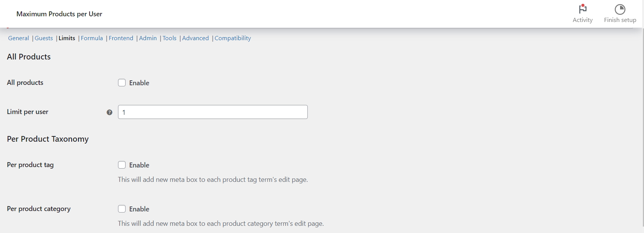Open the Activity flag icon
Image resolution: width=644 pixels, height=233 pixels.
click(x=583, y=9)
